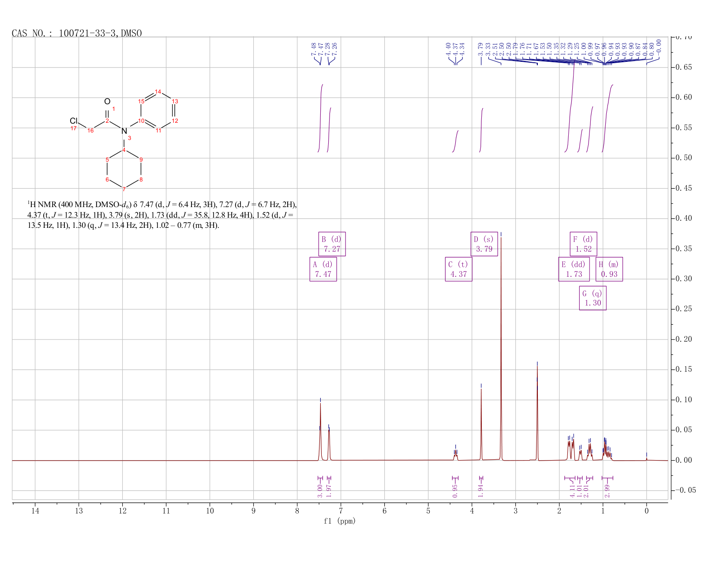This screenshot has height=563, width=728.
Task: Click the integral value 2.99
Action: (607, 491)
